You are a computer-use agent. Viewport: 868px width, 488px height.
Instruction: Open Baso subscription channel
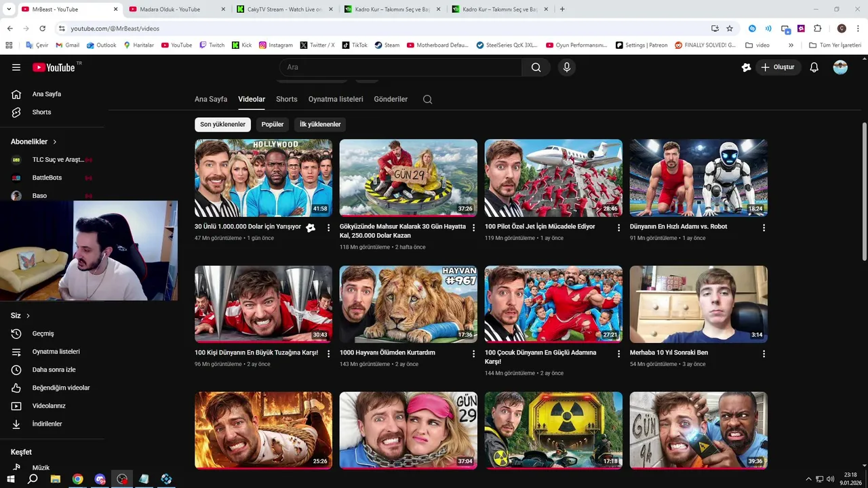point(39,195)
